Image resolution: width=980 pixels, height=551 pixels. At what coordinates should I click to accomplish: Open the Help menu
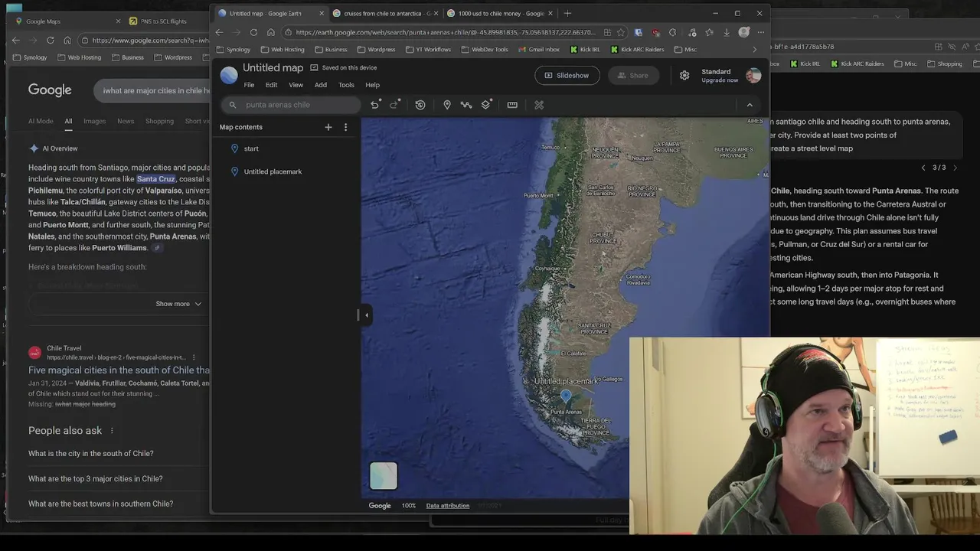tap(372, 85)
